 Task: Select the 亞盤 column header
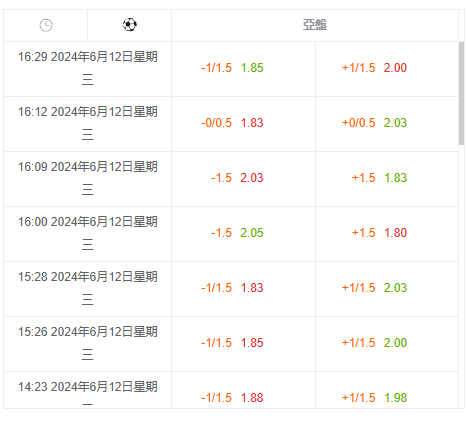pos(315,25)
